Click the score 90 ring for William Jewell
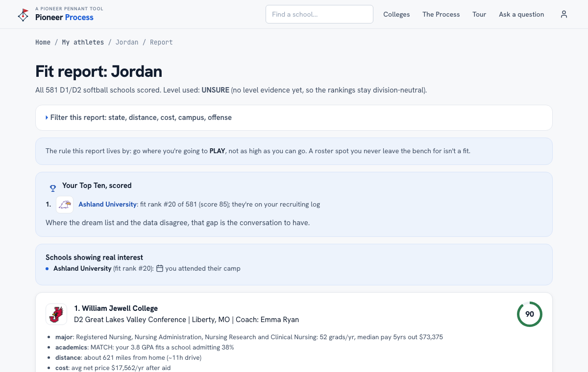This screenshot has width=588, height=372. [x=530, y=314]
